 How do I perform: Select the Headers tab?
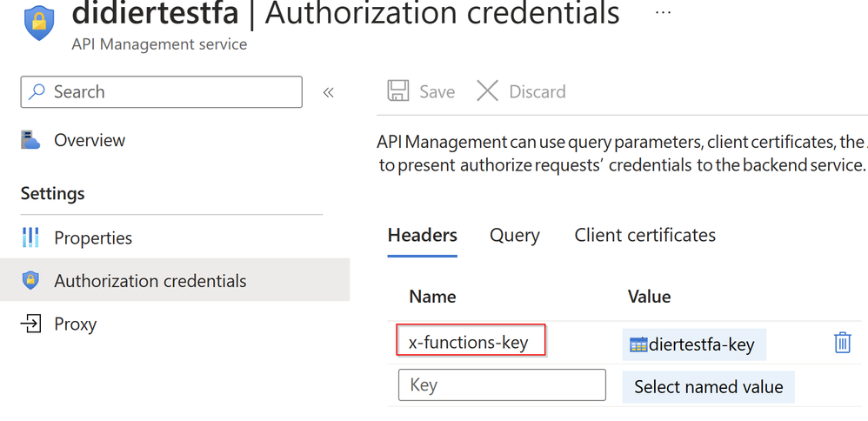point(423,235)
